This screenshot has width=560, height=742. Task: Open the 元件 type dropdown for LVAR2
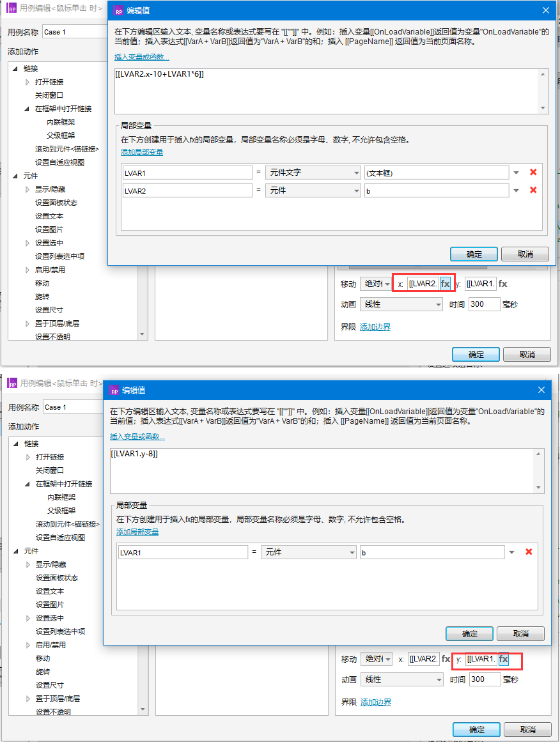[x=313, y=190]
